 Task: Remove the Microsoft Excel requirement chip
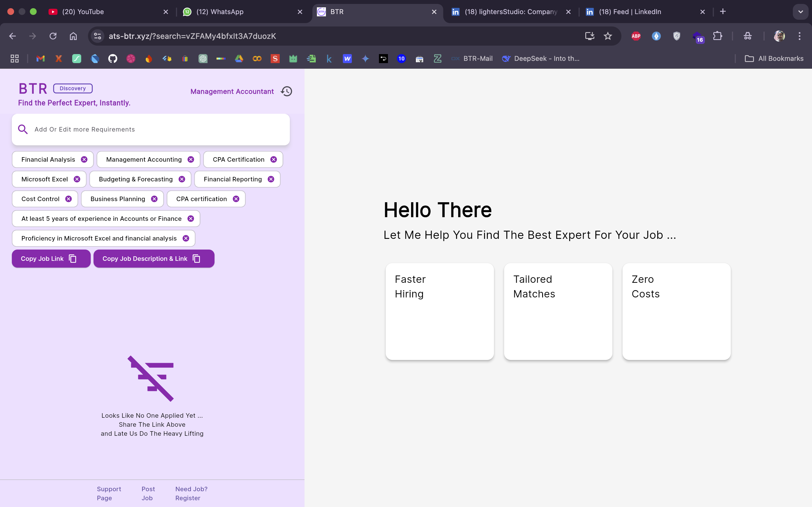pyautogui.click(x=77, y=179)
